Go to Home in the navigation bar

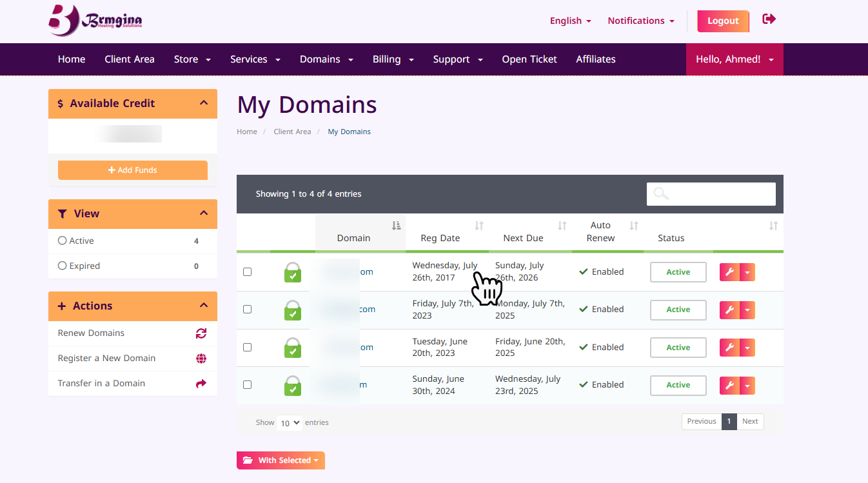pos(72,59)
